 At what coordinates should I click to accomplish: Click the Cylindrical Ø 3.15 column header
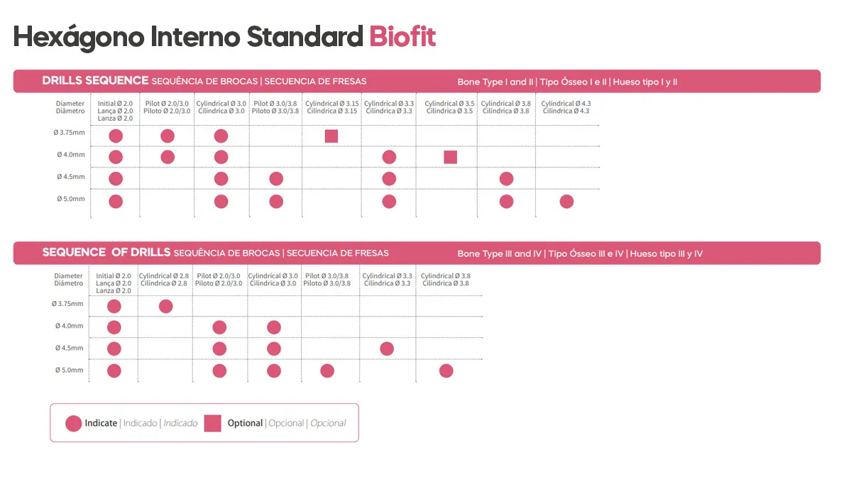point(331,107)
